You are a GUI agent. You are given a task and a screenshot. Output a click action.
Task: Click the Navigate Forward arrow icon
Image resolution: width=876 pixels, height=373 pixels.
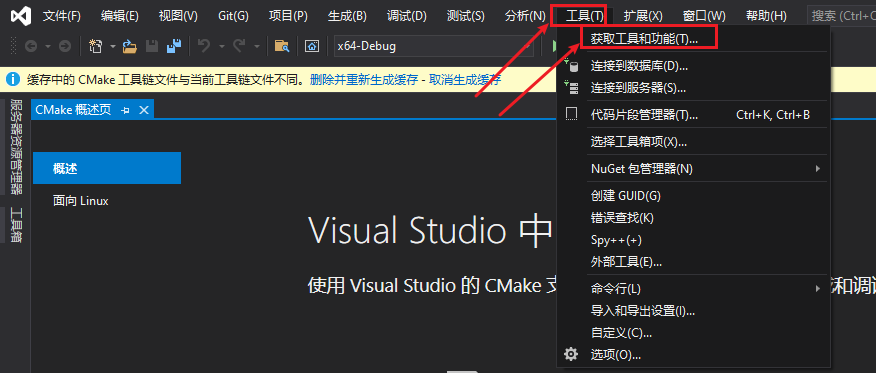coord(65,46)
